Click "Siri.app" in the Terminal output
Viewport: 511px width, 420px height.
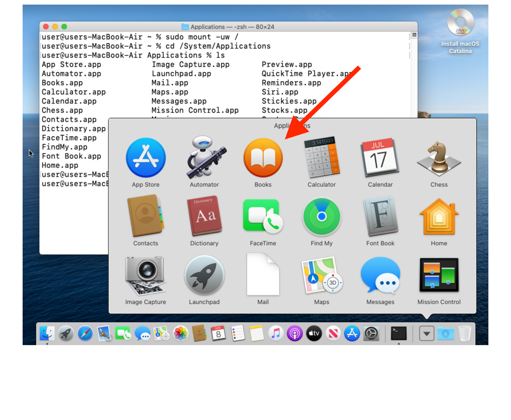(x=280, y=92)
